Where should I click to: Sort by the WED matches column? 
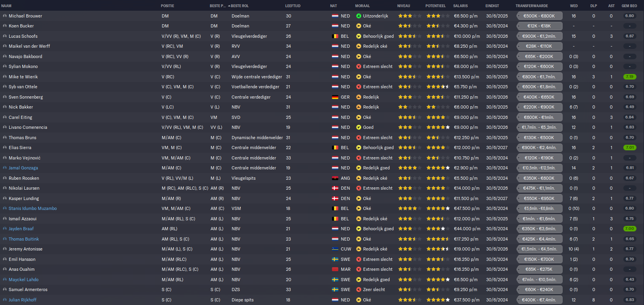(x=574, y=6)
